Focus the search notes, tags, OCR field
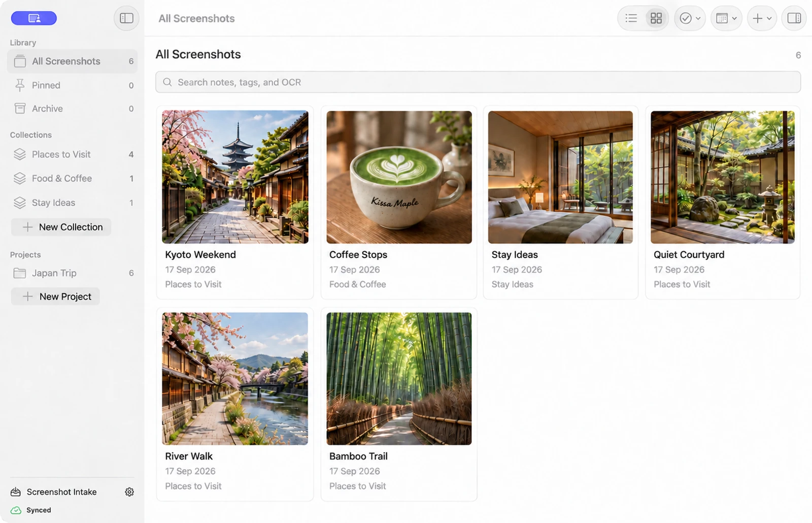Screen dimensions: 812x523 point(478,82)
